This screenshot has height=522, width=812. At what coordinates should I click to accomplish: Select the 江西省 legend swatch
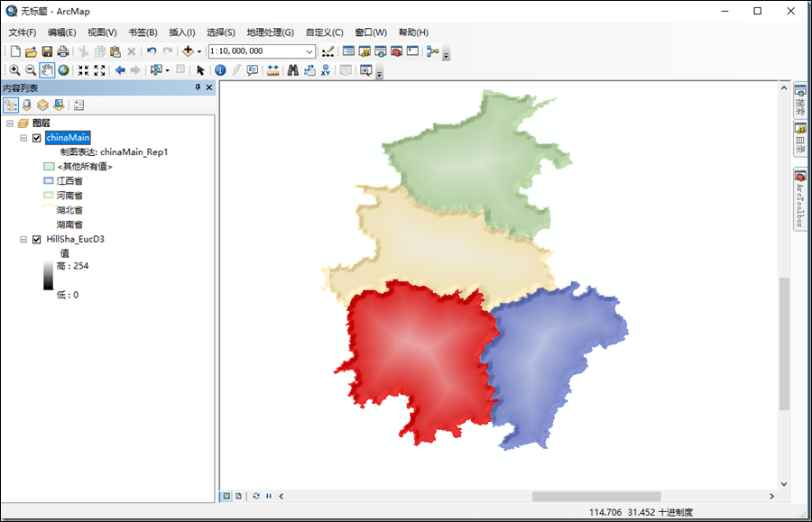click(49, 180)
